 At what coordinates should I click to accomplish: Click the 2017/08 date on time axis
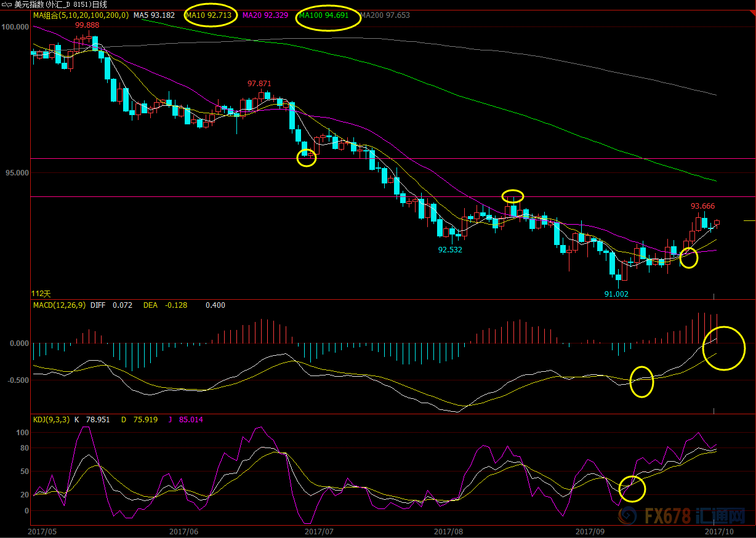click(x=448, y=531)
